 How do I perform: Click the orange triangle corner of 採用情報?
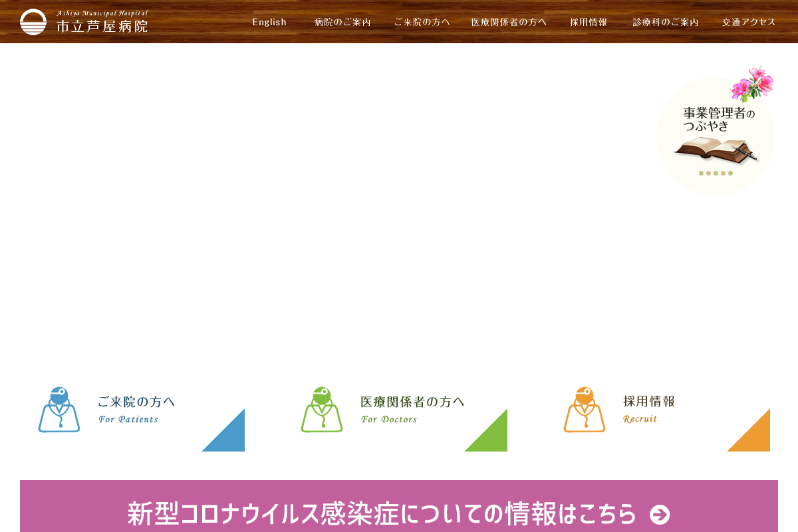pyautogui.click(x=755, y=437)
